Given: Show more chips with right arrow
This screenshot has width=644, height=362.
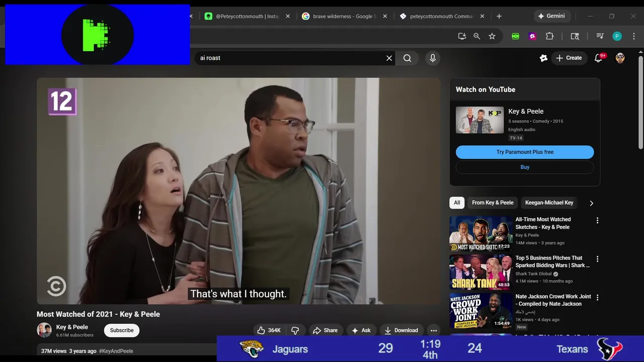Looking at the screenshot, I should (591, 203).
